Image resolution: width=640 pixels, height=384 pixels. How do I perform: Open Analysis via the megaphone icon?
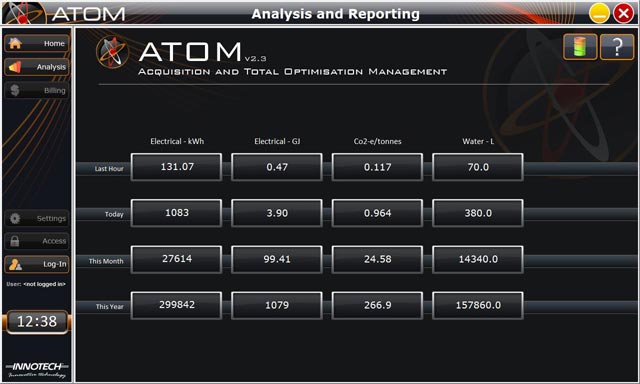(x=15, y=67)
